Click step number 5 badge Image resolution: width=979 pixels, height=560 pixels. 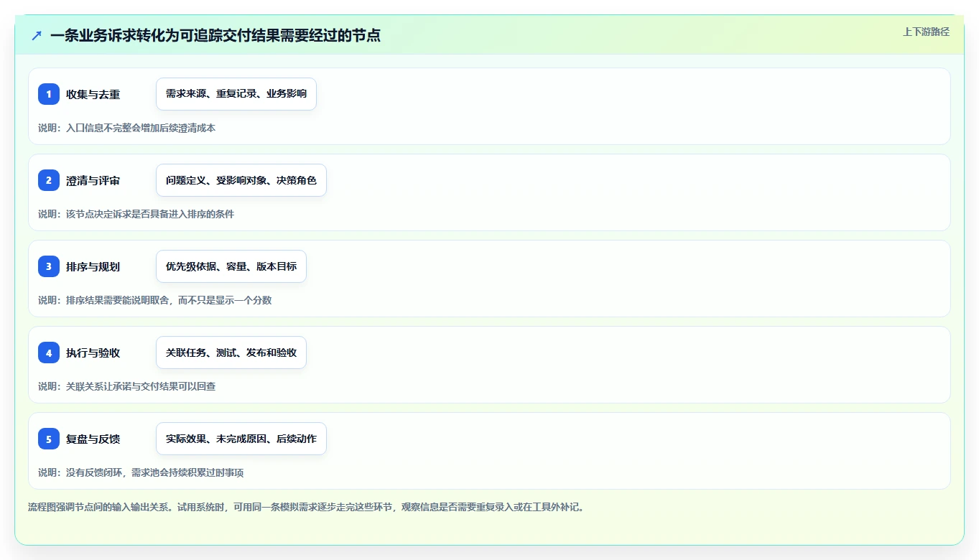[49, 439]
